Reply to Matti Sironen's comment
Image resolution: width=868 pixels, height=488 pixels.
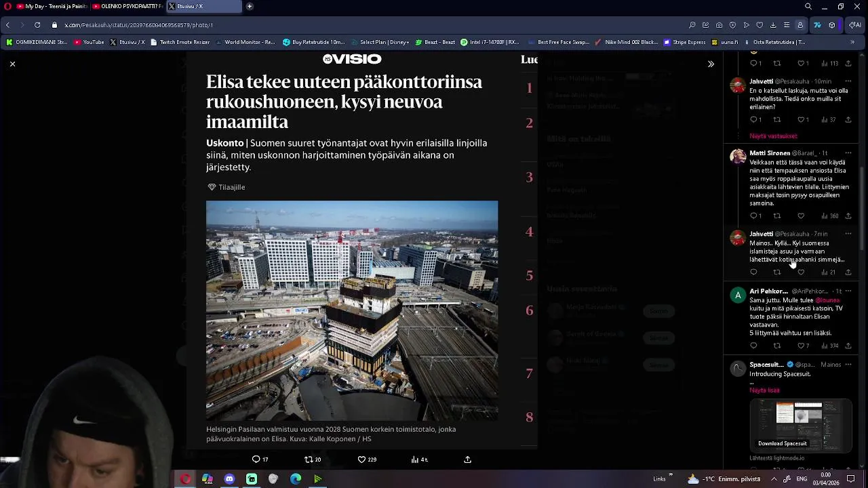tap(755, 216)
